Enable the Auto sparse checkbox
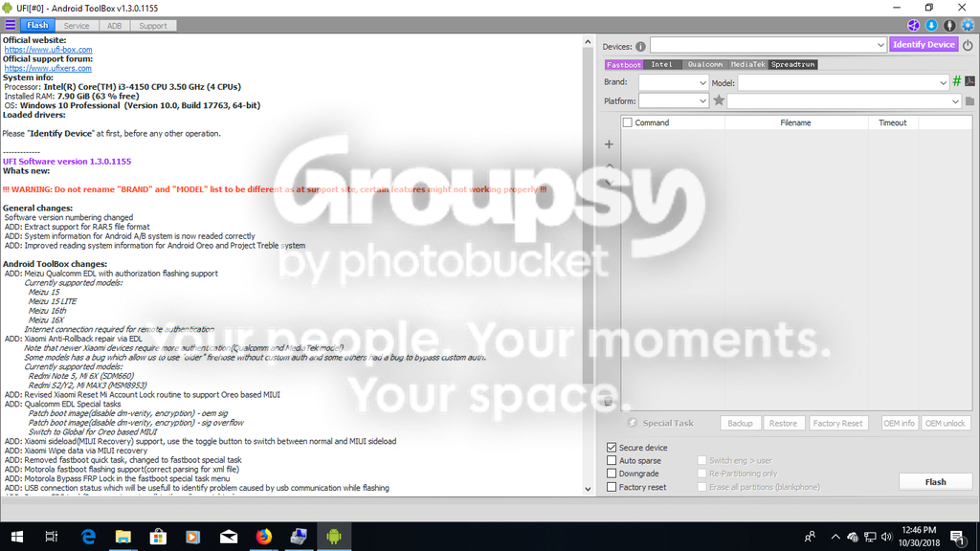The width and height of the screenshot is (980, 551). click(612, 460)
